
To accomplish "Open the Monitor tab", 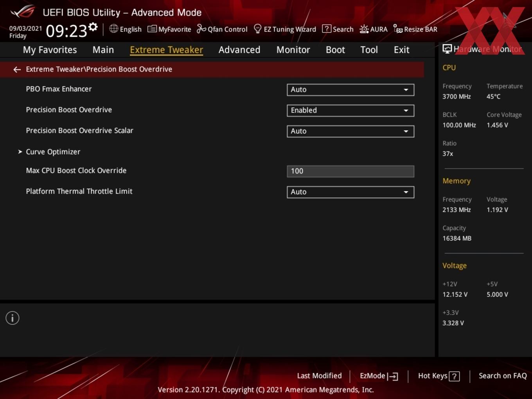I will pos(293,50).
